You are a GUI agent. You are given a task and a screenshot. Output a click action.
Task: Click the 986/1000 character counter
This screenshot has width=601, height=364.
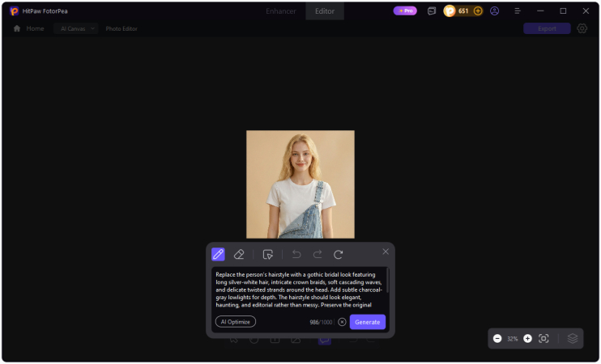(321, 322)
